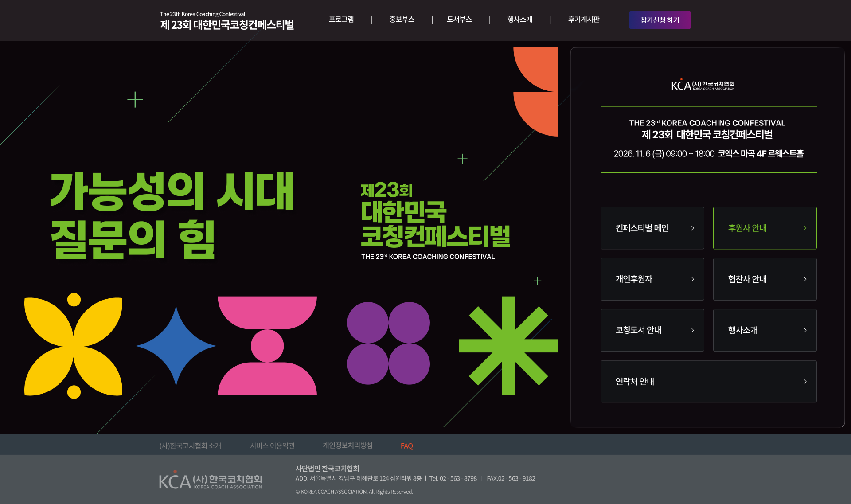Open the 서비스 이용약관 footer link
The width and height of the screenshot is (851, 504).
pyautogui.click(x=272, y=445)
